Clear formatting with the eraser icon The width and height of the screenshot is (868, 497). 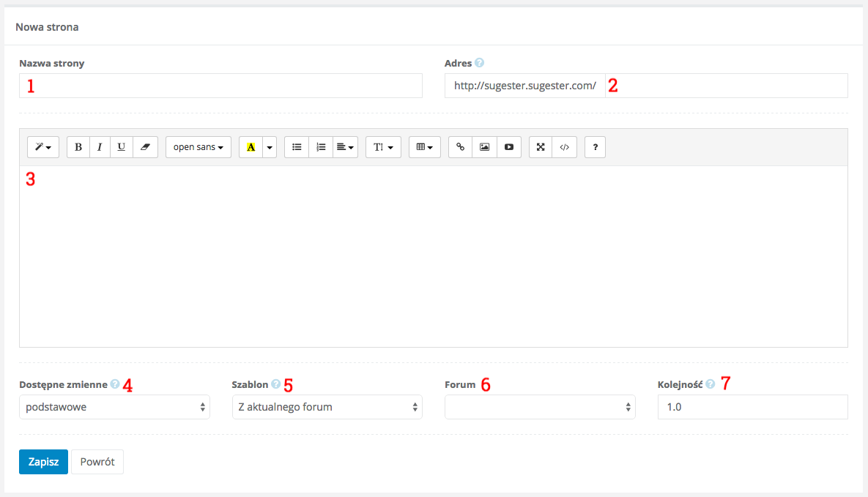pos(145,147)
